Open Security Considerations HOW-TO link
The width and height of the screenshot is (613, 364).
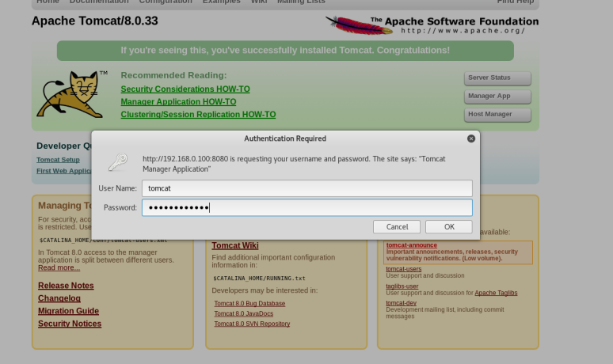[x=185, y=89]
